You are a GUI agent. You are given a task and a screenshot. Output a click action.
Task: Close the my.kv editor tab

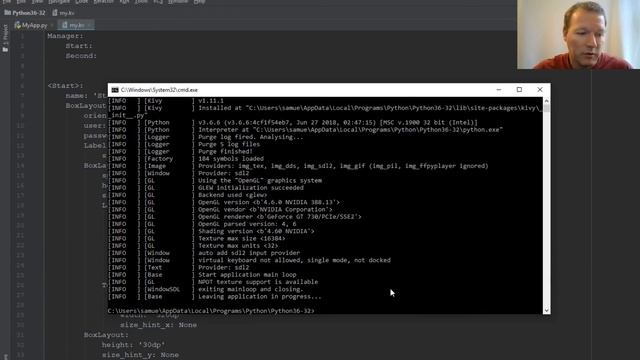pyautogui.click(x=89, y=26)
